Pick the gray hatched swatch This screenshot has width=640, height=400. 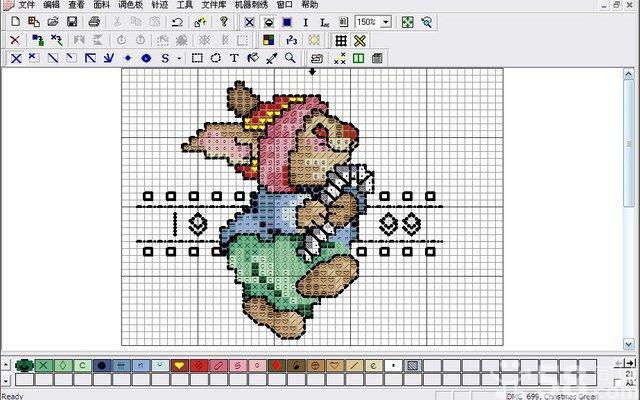point(412,365)
